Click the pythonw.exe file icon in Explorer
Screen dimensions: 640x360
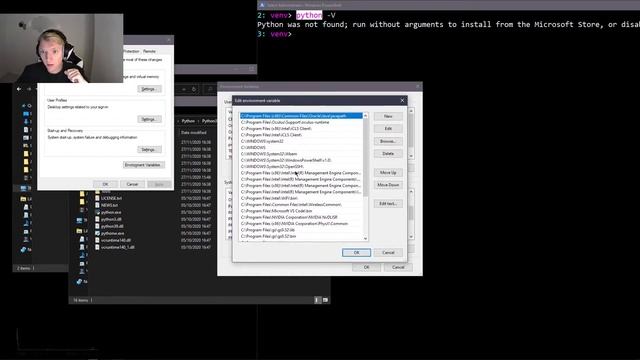(x=97, y=233)
